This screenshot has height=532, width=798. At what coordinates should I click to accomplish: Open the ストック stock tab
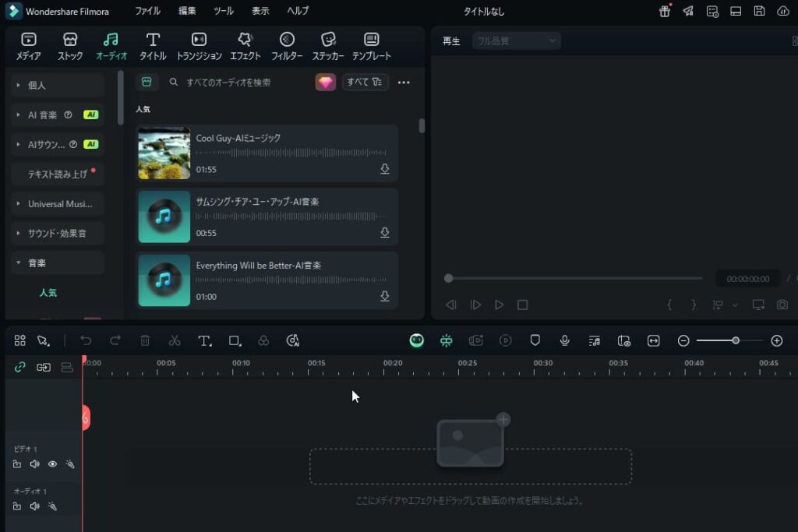point(69,46)
